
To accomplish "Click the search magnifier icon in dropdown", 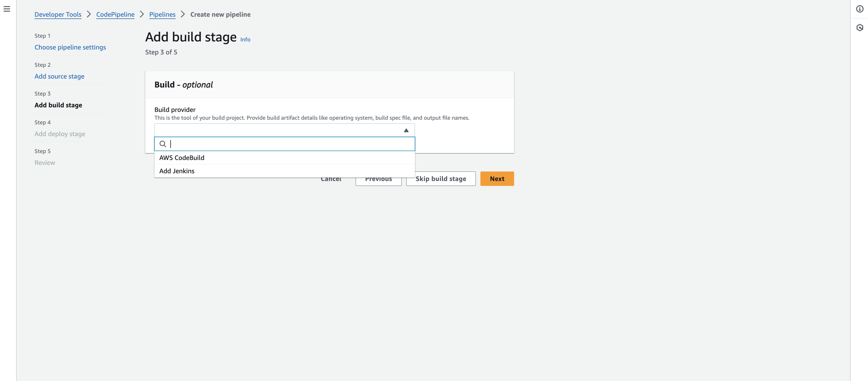I will 163,144.
